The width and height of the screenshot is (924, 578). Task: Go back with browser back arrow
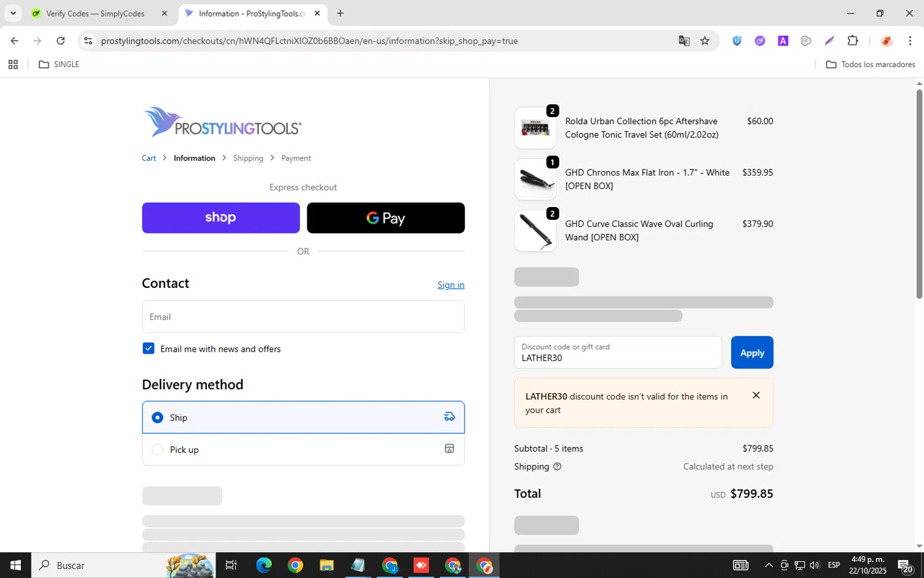pyautogui.click(x=14, y=41)
